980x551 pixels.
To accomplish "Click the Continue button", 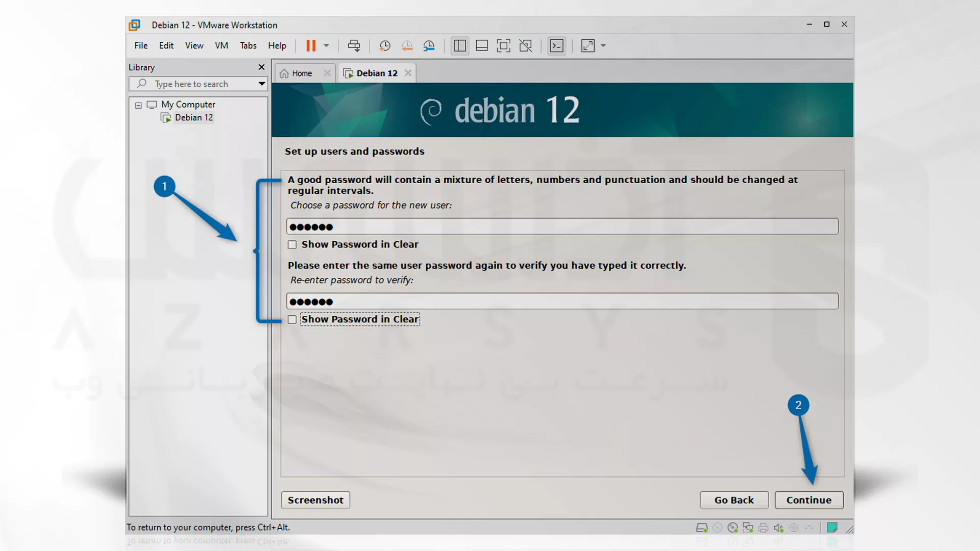I will pos(808,500).
